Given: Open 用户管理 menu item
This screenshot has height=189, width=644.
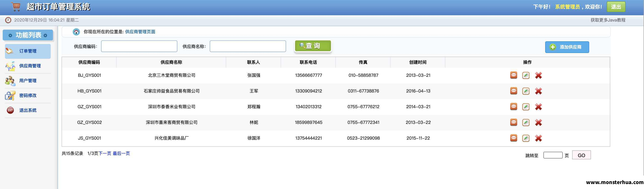Looking at the screenshot, I should (28, 81).
